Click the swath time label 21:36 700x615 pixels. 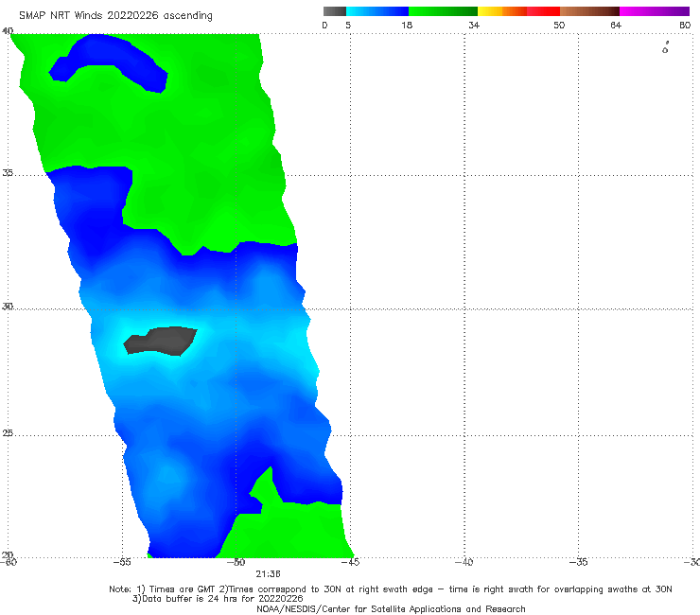(268, 574)
